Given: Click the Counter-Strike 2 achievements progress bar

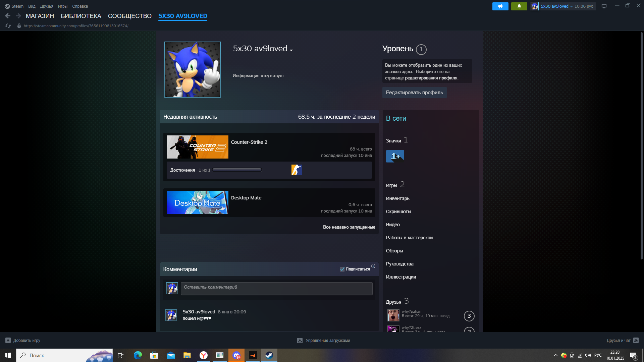Looking at the screenshot, I should point(237,170).
